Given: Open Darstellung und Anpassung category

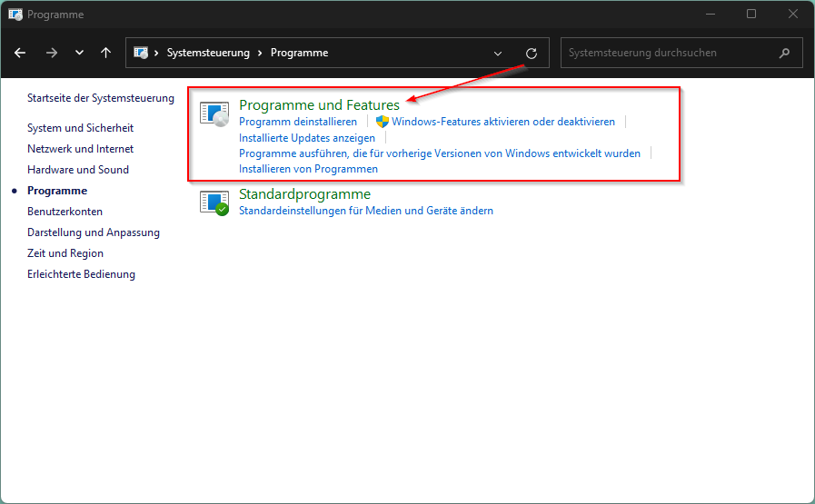Looking at the screenshot, I should (x=94, y=232).
